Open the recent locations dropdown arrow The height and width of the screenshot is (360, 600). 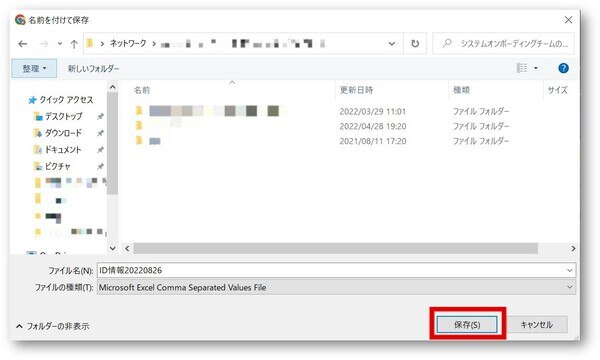click(60, 44)
